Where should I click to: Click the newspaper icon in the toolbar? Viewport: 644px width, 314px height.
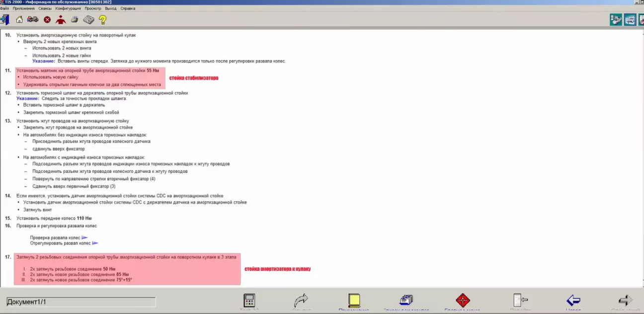click(x=88, y=20)
